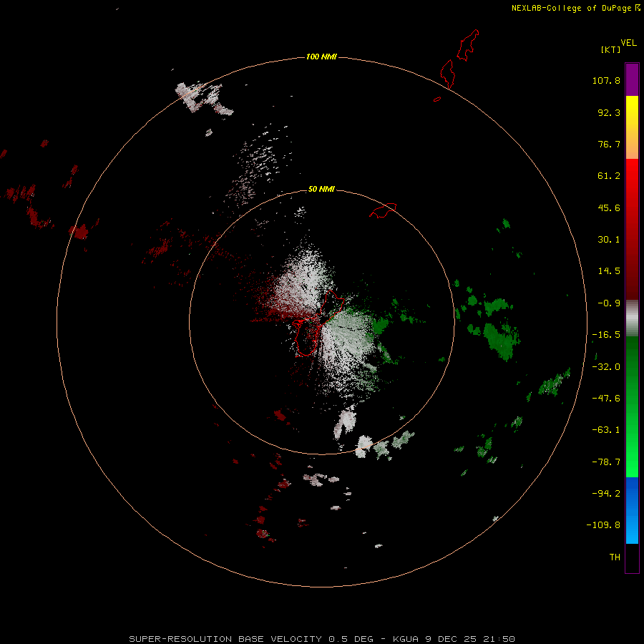Screen dimensions: 644x644
Task: Click the 107.8 velocity legend value
Action: 606,80
